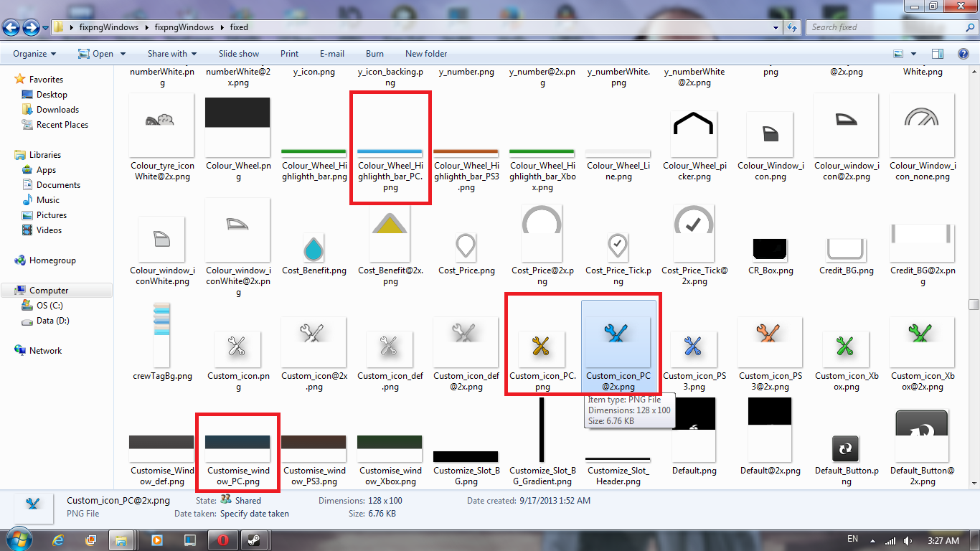Click the volume speaker icon in the system tray
This screenshot has width=980, height=551.
[908, 540]
